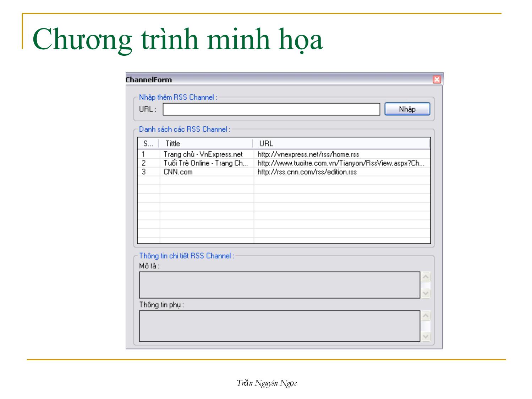Click the Thông tin phụ text area
The width and height of the screenshot is (532, 399).
[x=279, y=326]
